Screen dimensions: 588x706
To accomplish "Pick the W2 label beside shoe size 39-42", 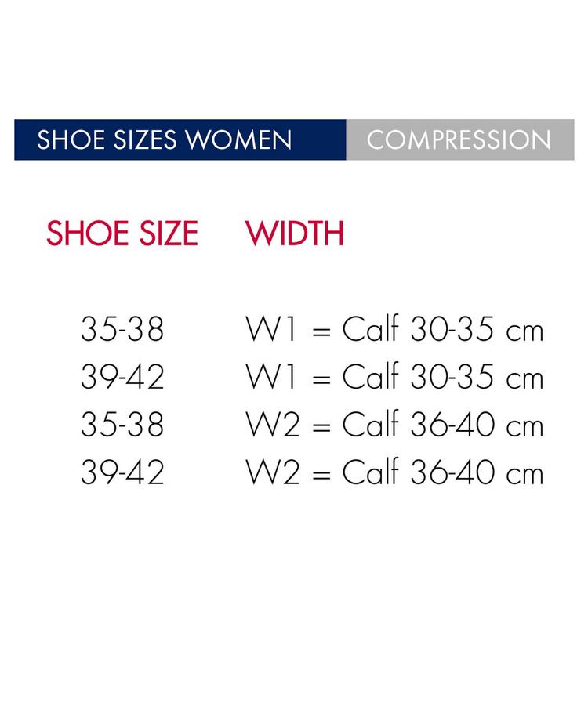I will 273,473.
